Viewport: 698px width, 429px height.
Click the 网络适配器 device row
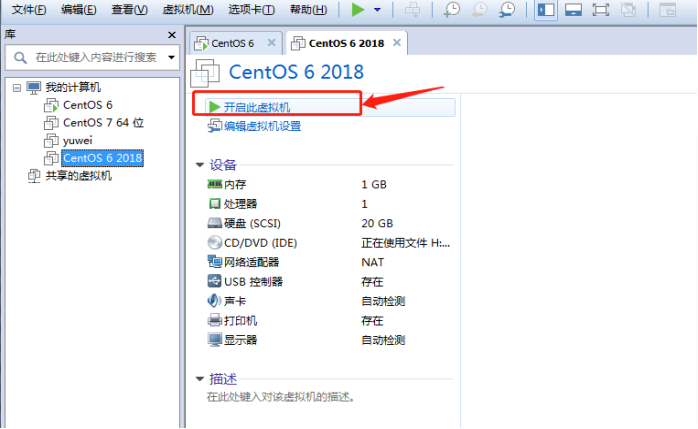click(x=329, y=262)
